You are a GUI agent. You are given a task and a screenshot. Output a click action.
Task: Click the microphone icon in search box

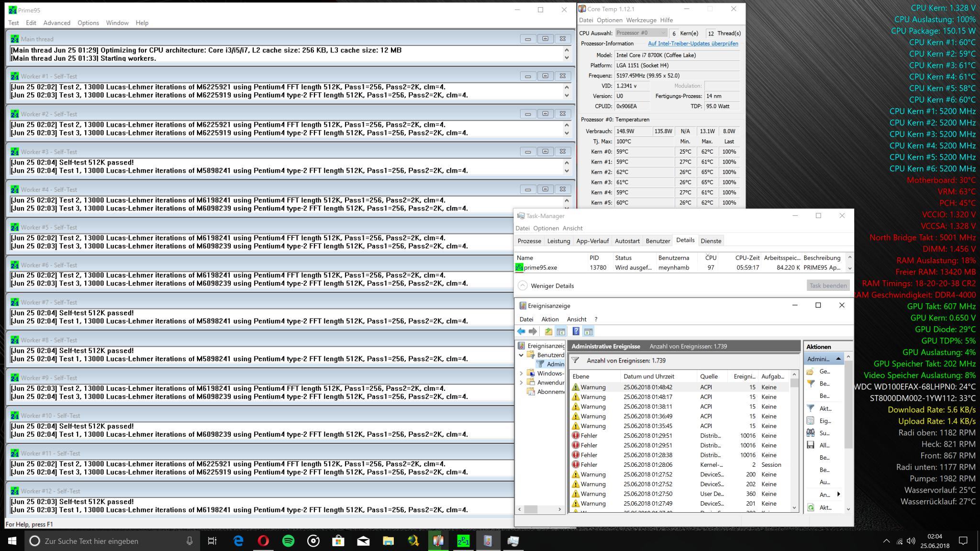[x=189, y=541]
